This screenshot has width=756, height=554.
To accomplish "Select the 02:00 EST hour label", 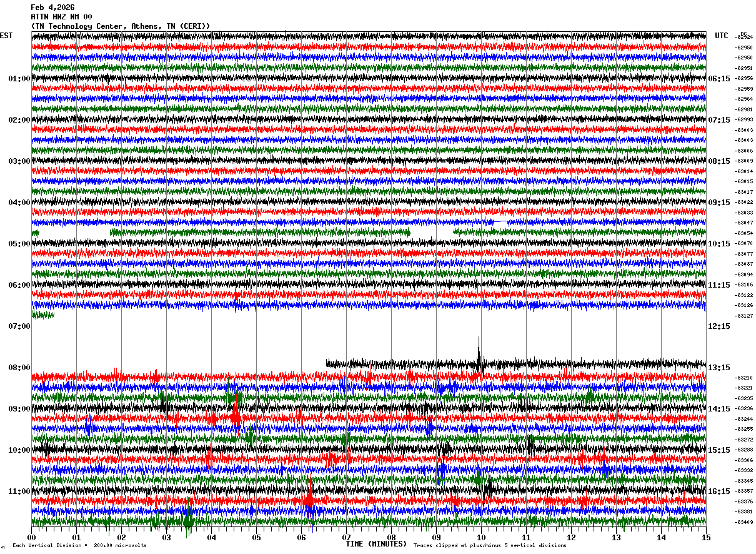I will (x=19, y=120).
